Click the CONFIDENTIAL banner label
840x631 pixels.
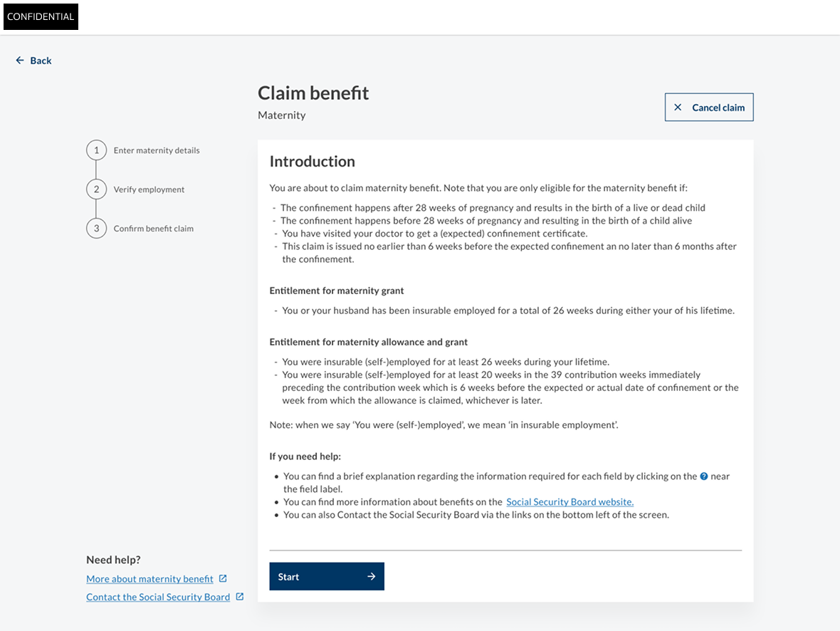[41, 16]
